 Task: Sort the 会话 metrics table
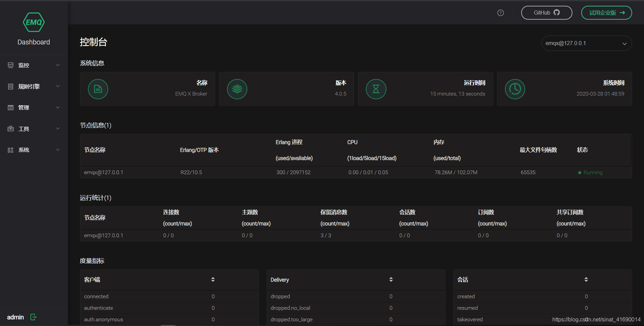coord(586,280)
